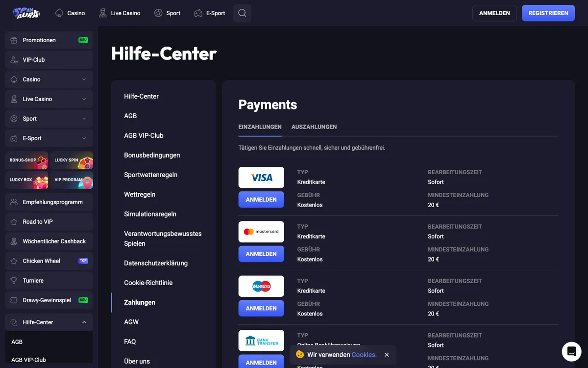Click the VIP-Club sidebar icon
Screen dimensions: 588x368
(14, 60)
